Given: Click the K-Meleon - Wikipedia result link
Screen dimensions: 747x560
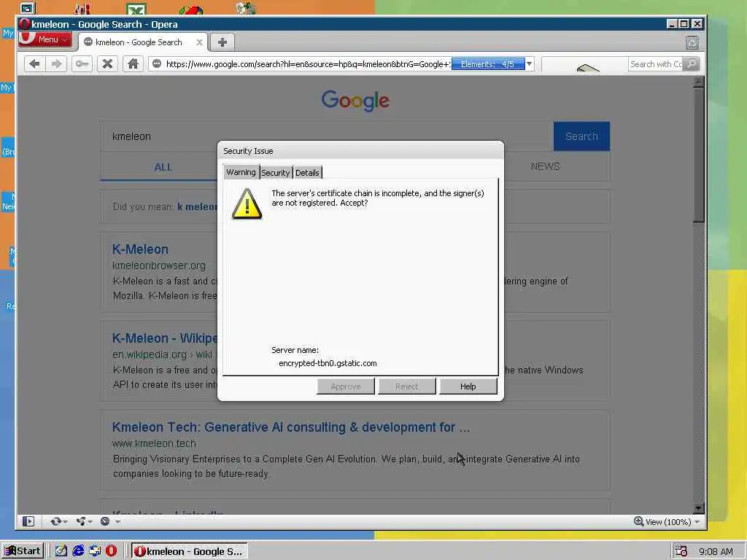Looking at the screenshot, I should coord(165,338).
